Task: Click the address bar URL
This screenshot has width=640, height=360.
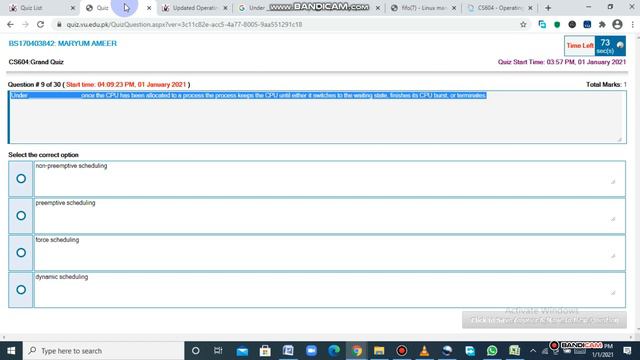Action: pos(184,24)
